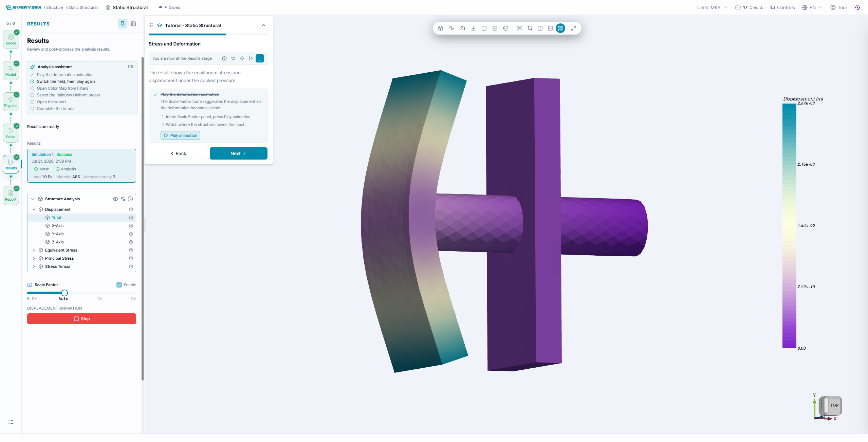
Task: Click the download icon in viewport toolbar
Action: (x=473, y=28)
